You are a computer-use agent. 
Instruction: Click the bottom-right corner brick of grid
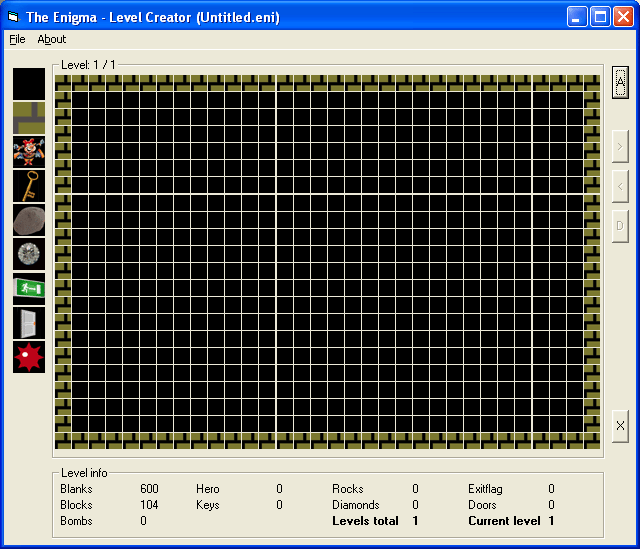(x=592, y=441)
